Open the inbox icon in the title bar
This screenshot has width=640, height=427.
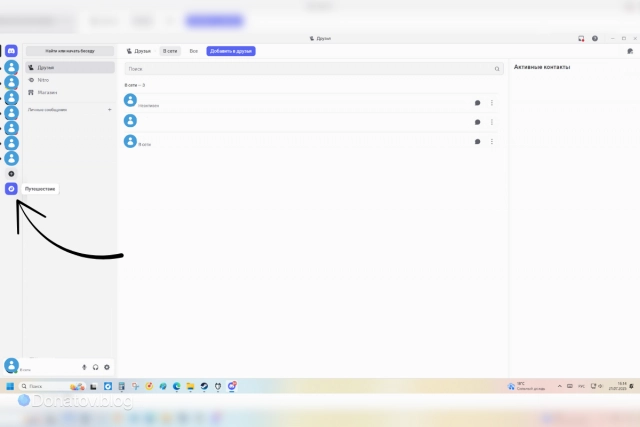581,38
